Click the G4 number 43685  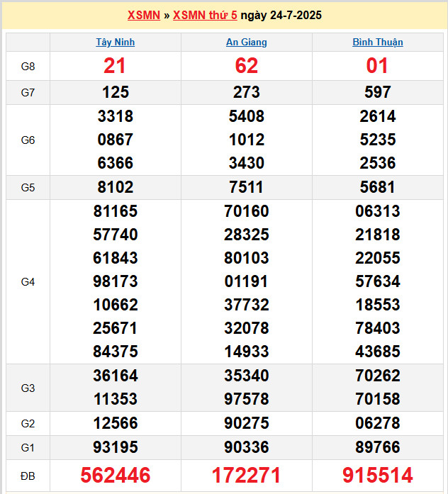tap(378, 352)
